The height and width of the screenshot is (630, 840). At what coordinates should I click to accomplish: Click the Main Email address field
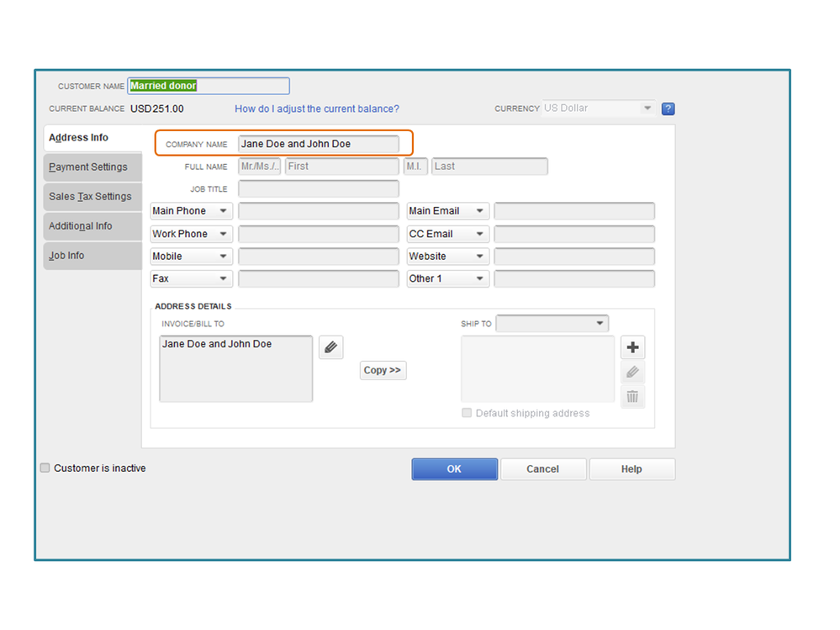click(x=573, y=211)
